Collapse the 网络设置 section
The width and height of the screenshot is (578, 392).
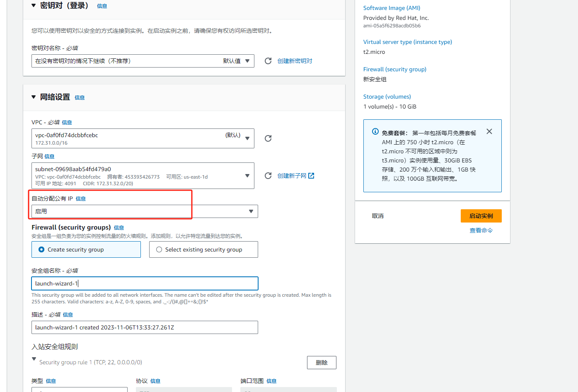coord(34,97)
